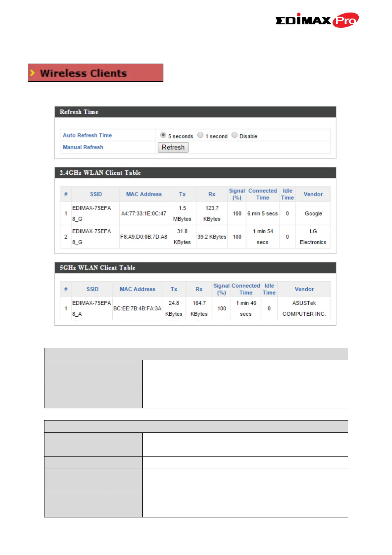Click the 2.4GHz WLAN Client Table header
This screenshot has height=555, width=392.
point(195,173)
